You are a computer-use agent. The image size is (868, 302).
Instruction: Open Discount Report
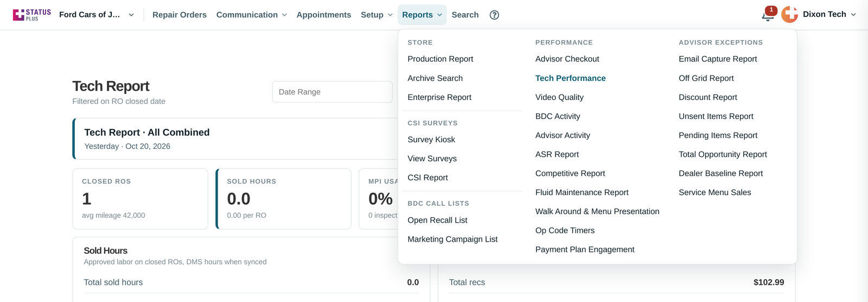(708, 97)
